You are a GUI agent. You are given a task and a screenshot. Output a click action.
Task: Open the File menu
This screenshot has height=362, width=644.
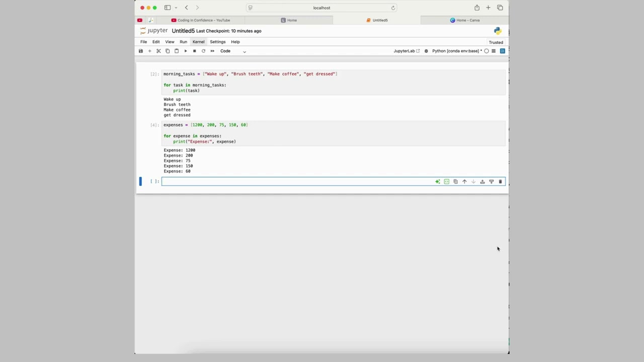(x=144, y=42)
